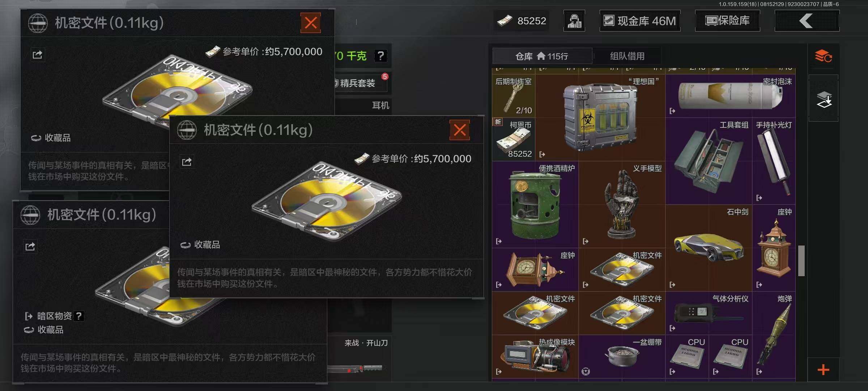
Task: Click the back arrow button
Action: [x=807, y=21]
